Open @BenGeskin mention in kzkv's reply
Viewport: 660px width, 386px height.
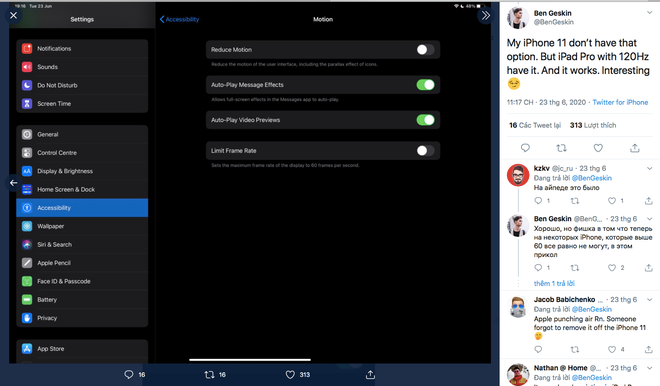point(591,178)
